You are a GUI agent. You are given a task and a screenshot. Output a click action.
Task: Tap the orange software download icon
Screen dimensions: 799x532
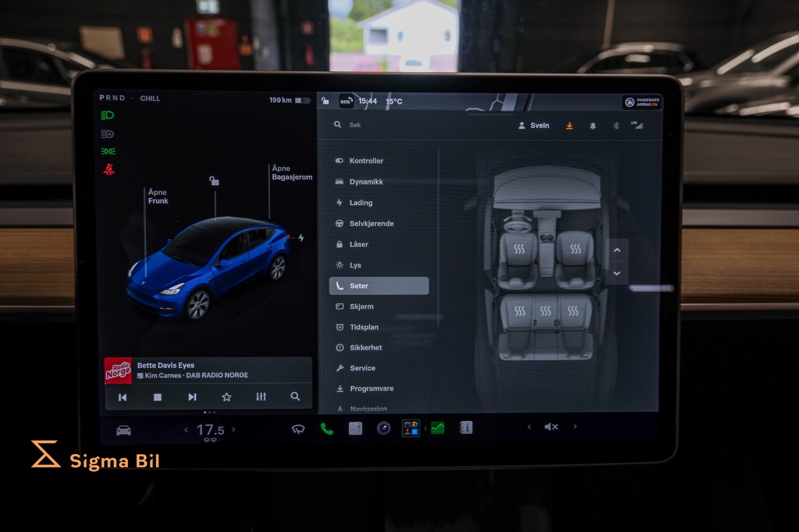(569, 126)
